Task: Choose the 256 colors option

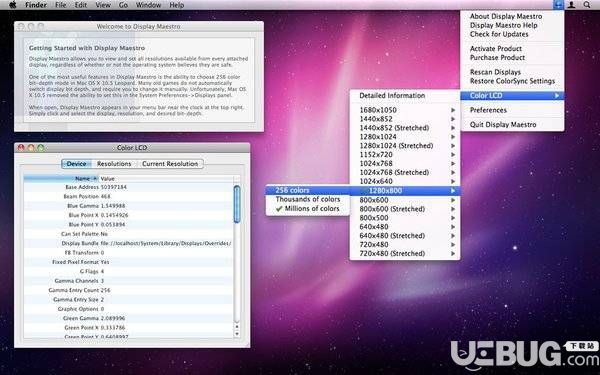Action: [x=308, y=190]
